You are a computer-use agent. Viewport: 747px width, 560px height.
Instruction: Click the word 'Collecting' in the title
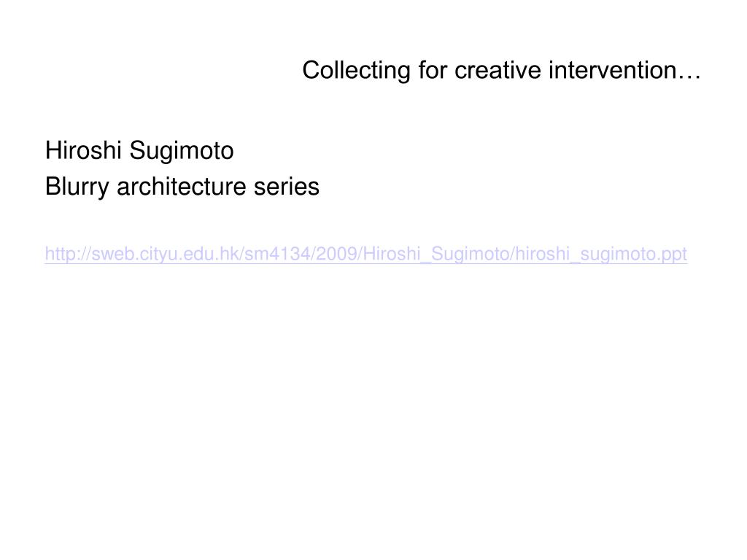pyautogui.click(x=356, y=71)
